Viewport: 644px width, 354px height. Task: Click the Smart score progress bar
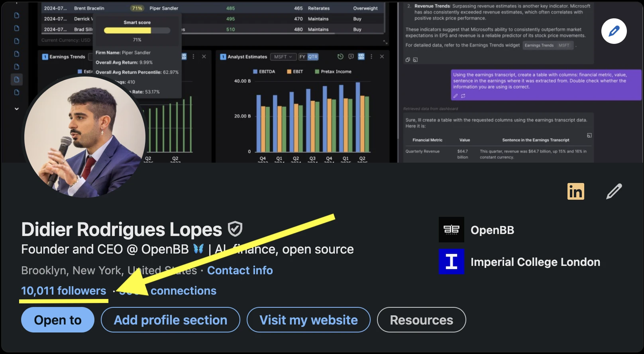(137, 31)
